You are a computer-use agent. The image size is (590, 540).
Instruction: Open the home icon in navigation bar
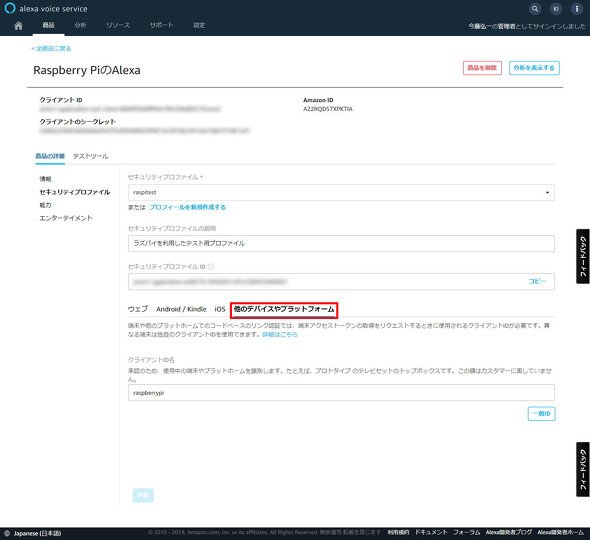point(18,25)
